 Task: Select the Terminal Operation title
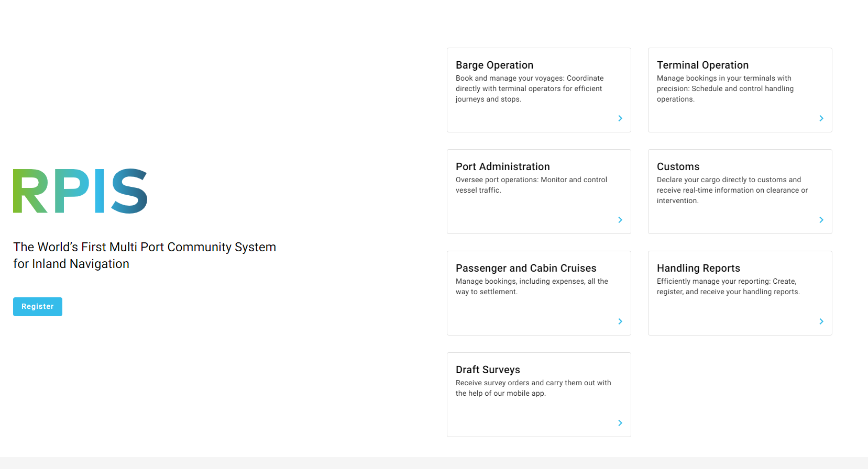pyautogui.click(x=702, y=65)
